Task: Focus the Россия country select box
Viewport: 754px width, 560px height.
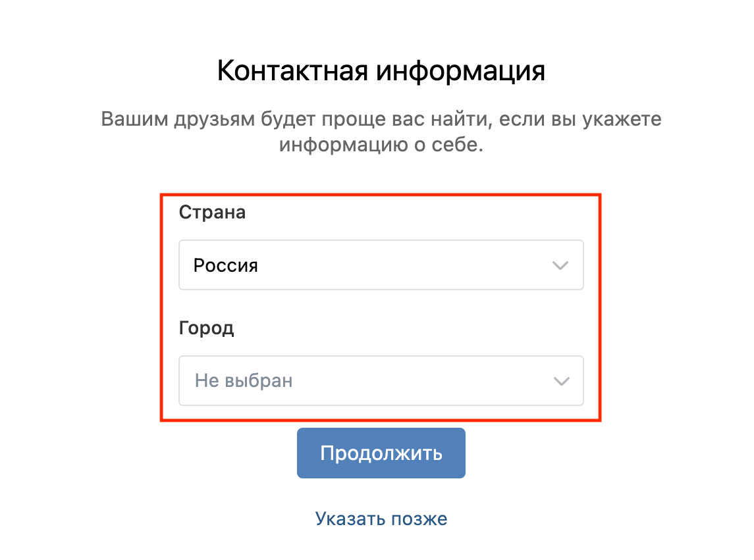Action: [381, 265]
